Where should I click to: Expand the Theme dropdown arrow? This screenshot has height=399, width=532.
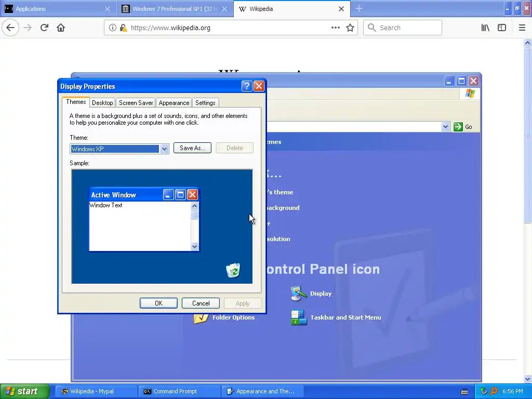[164, 149]
